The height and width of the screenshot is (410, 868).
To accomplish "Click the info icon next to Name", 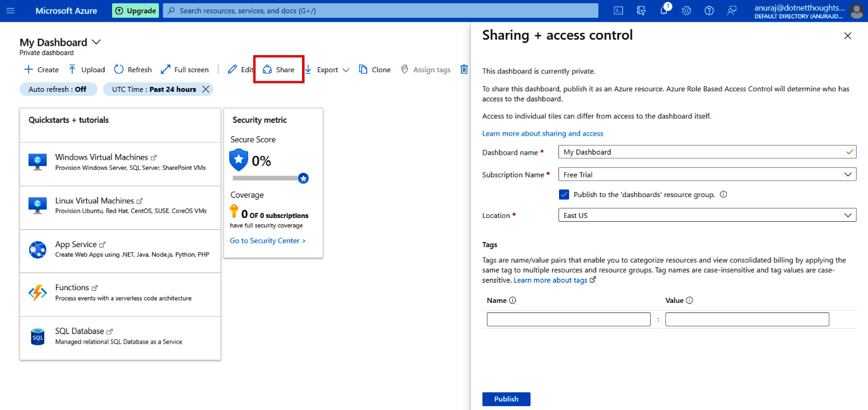I will click(x=513, y=300).
